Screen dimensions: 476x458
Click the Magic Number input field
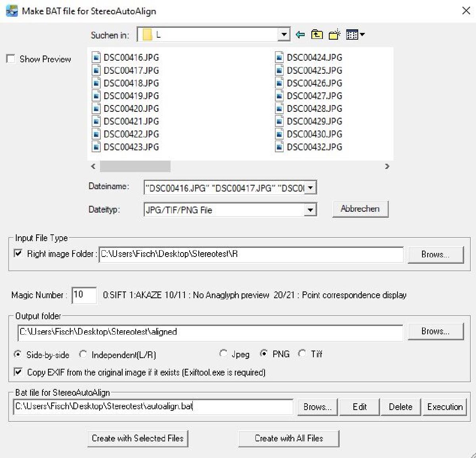click(x=84, y=295)
